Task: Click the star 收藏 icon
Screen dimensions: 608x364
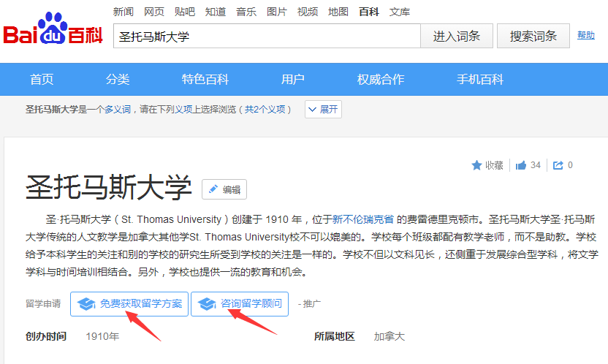Action: pos(476,165)
